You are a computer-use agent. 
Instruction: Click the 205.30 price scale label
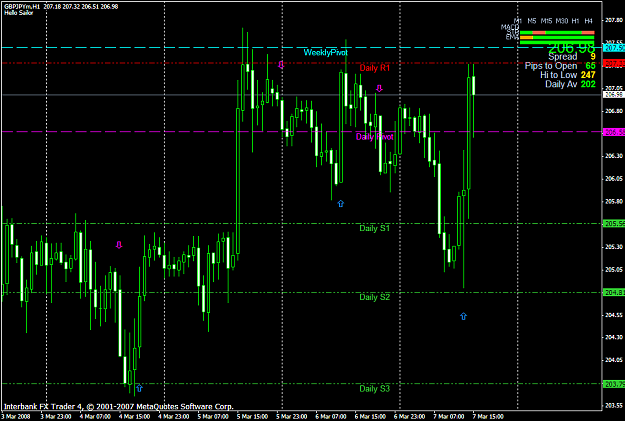[614, 247]
